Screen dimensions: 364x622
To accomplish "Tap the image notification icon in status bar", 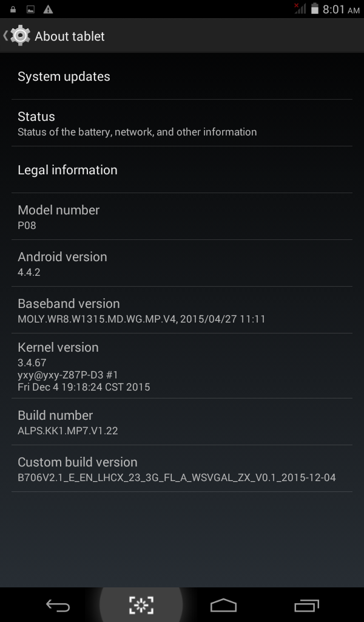I will (x=30, y=9).
